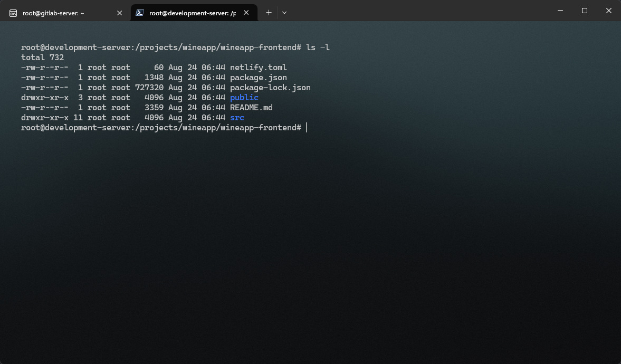Click the README.md filename in the listing
This screenshot has height=364, width=621.
(251, 108)
